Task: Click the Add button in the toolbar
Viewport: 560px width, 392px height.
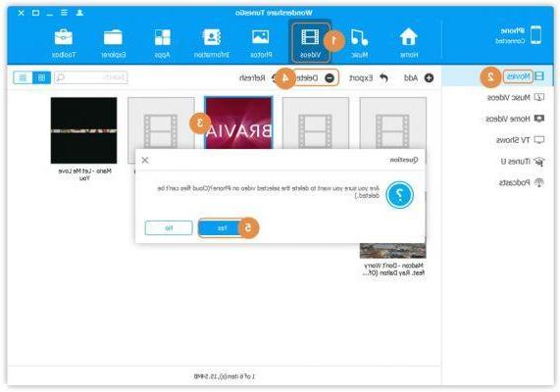Action: click(x=419, y=77)
